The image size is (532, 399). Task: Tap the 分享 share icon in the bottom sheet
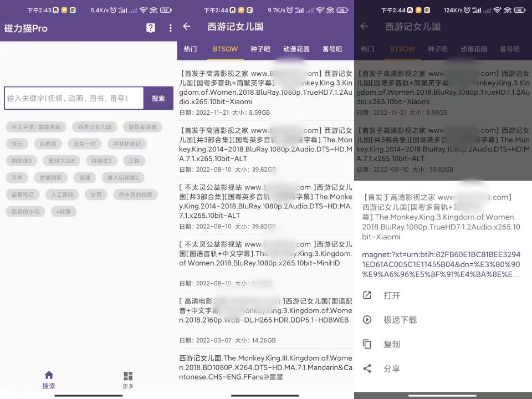[367, 369]
